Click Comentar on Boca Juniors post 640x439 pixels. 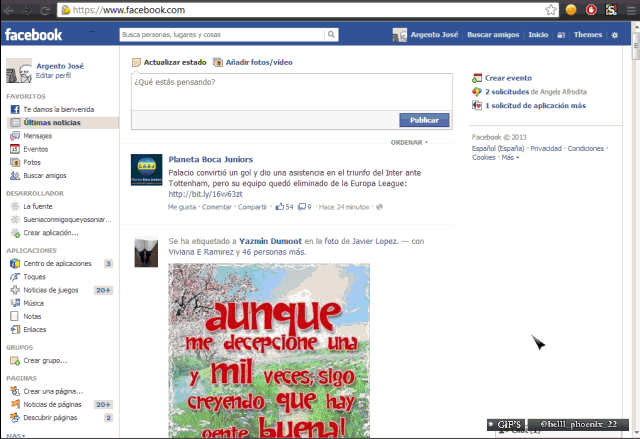(x=217, y=207)
